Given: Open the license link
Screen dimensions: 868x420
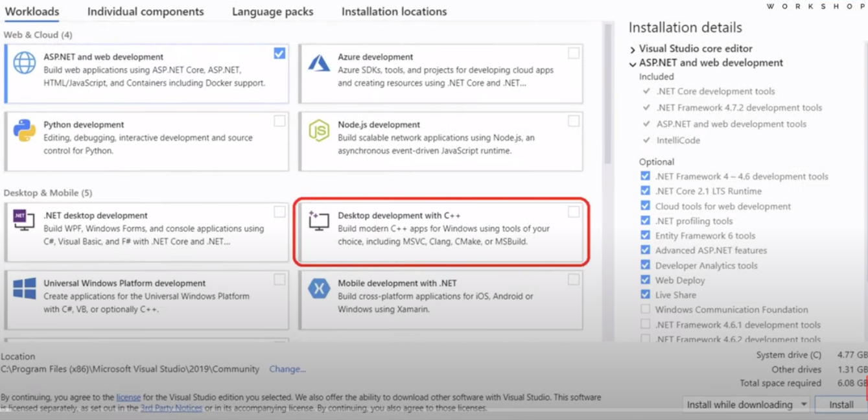Looking at the screenshot, I should click(128, 397).
